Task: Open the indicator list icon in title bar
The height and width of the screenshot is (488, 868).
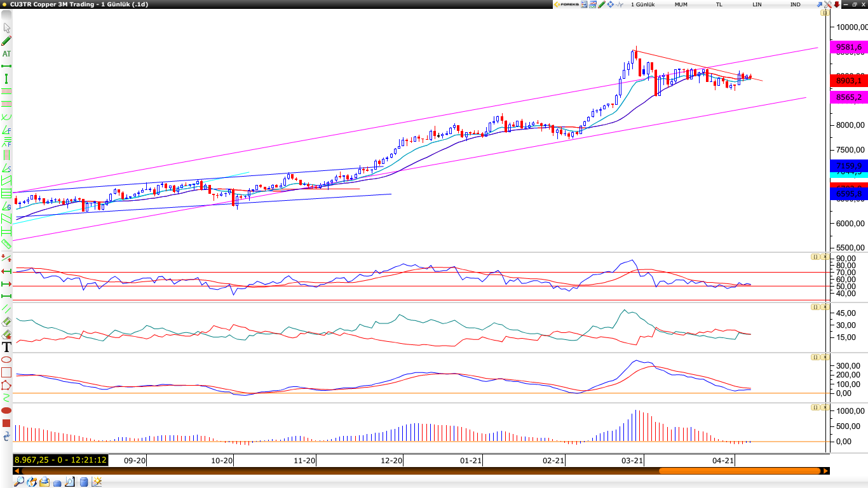Action: pyautogui.click(x=584, y=4)
